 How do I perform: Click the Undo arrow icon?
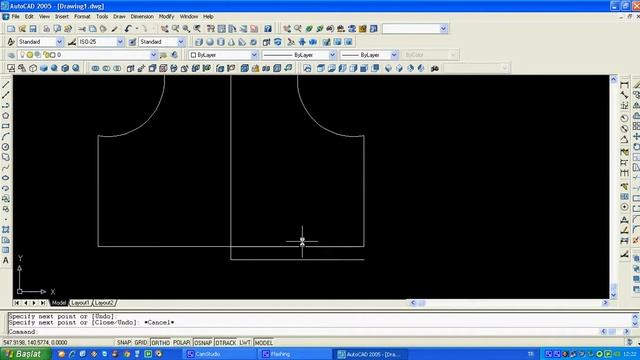pos(128,29)
